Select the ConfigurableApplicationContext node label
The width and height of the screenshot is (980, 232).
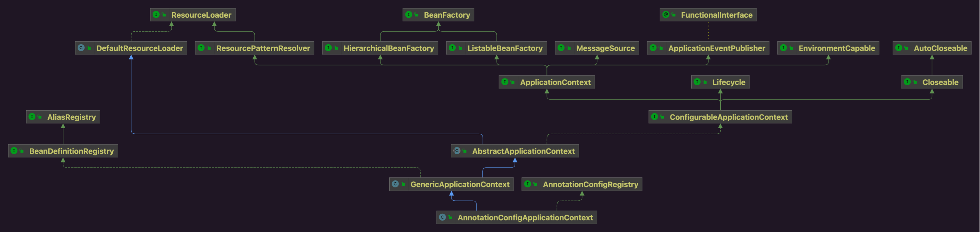click(x=729, y=117)
